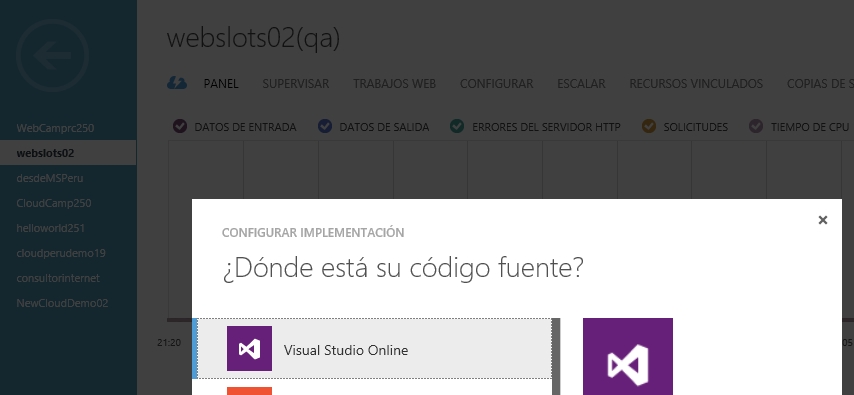The height and width of the screenshot is (395, 854).
Task: Toggle ERRORES DEL SERVIDOR HTTP metric
Action: coord(457,126)
